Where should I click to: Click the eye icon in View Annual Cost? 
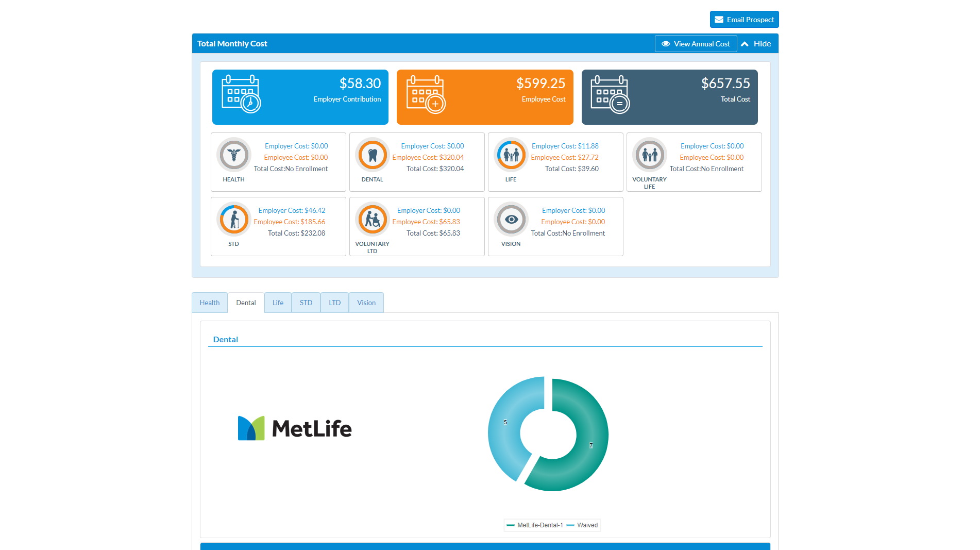[x=666, y=44]
